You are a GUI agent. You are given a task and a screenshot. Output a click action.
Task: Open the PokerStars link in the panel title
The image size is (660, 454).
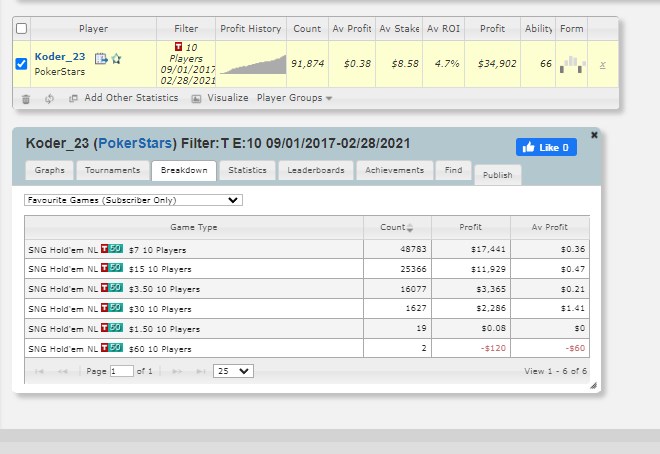pos(135,143)
